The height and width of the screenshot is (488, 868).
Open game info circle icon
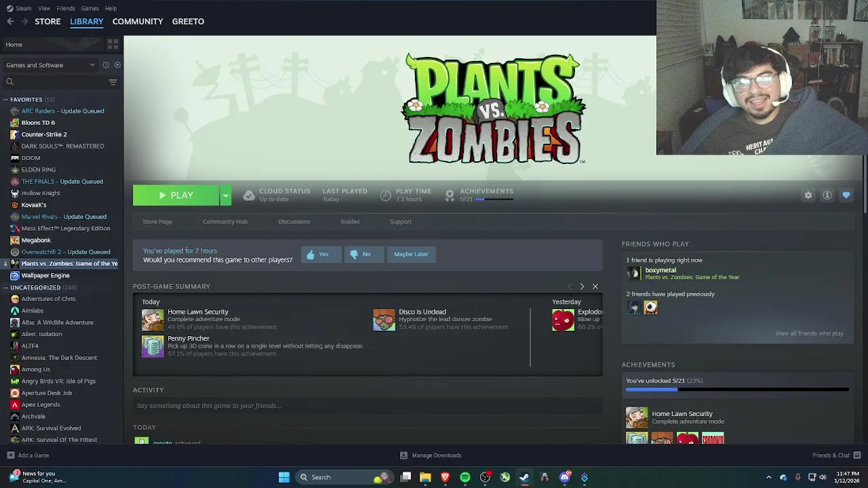click(827, 195)
